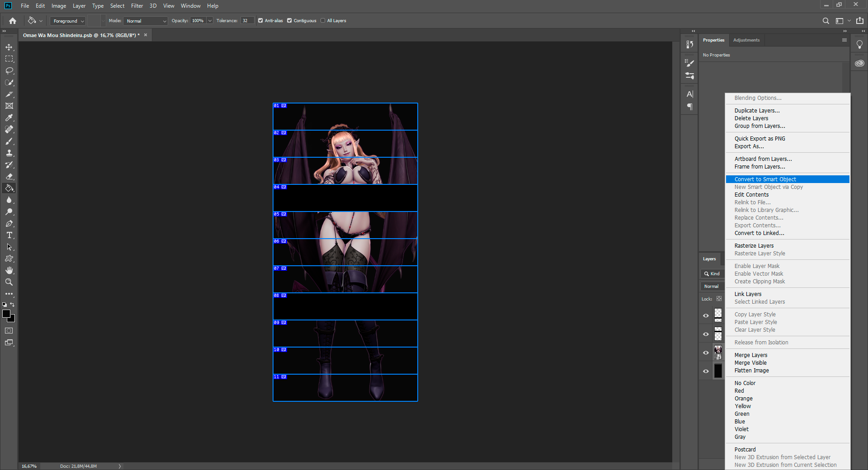The width and height of the screenshot is (868, 470).
Task: Choose Convert to Smart Object
Action: click(x=788, y=179)
